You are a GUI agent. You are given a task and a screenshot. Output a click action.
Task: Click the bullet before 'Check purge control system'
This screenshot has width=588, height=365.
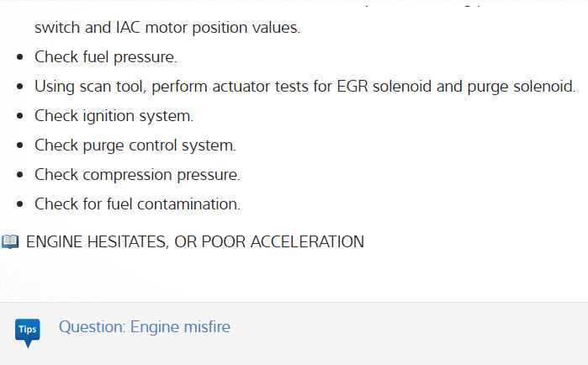click(20, 145)
